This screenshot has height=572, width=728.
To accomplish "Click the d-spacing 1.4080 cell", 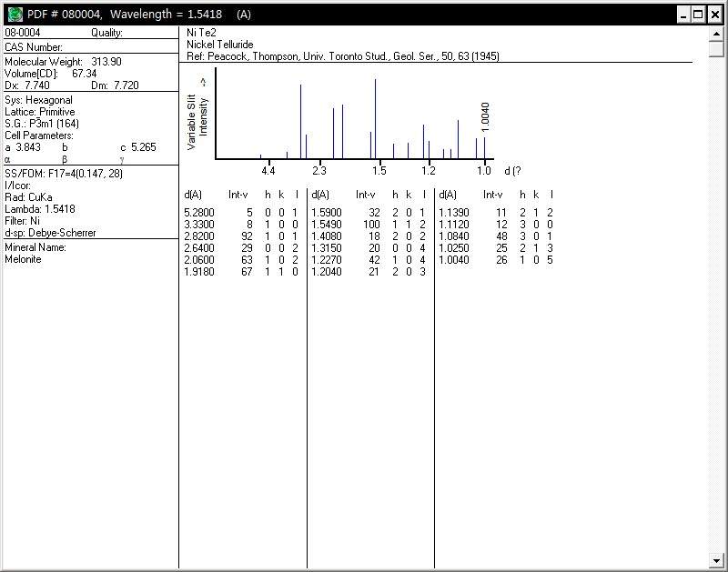I will pos(327,236).
